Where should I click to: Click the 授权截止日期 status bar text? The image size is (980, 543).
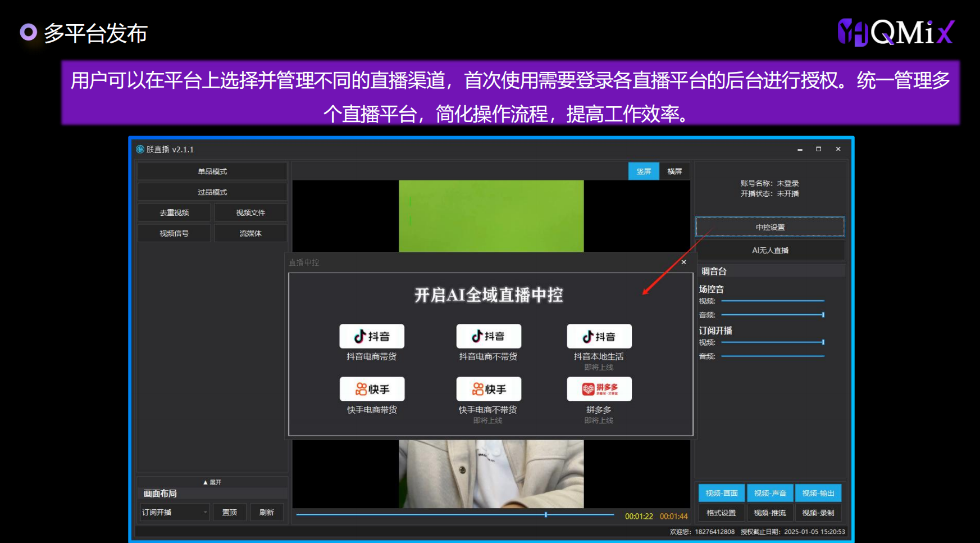[x=793, y=531]
